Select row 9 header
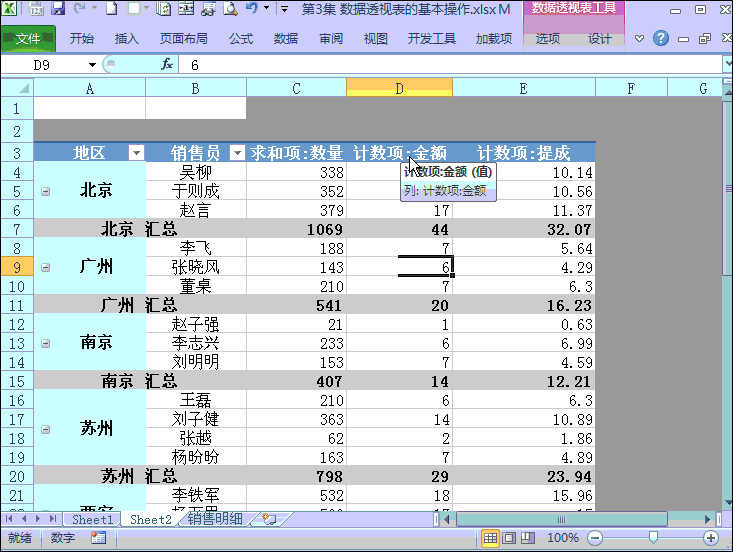This screenshot has width=733, height=552. [17, 267]
